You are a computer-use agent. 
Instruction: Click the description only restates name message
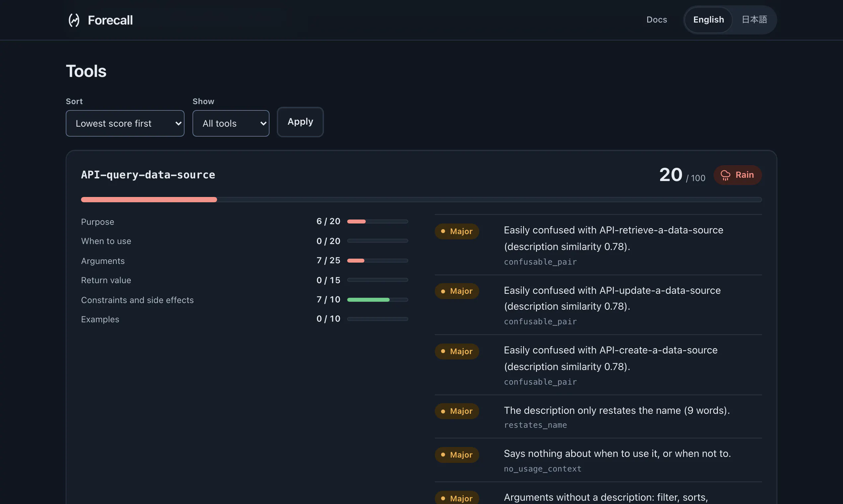click(x=617, y=410)
